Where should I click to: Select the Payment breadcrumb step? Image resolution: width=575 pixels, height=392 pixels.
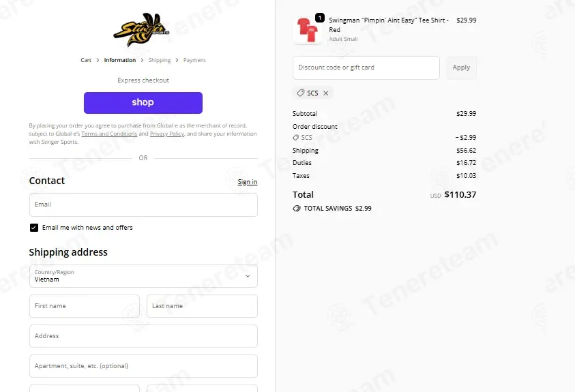pos(194,60)
